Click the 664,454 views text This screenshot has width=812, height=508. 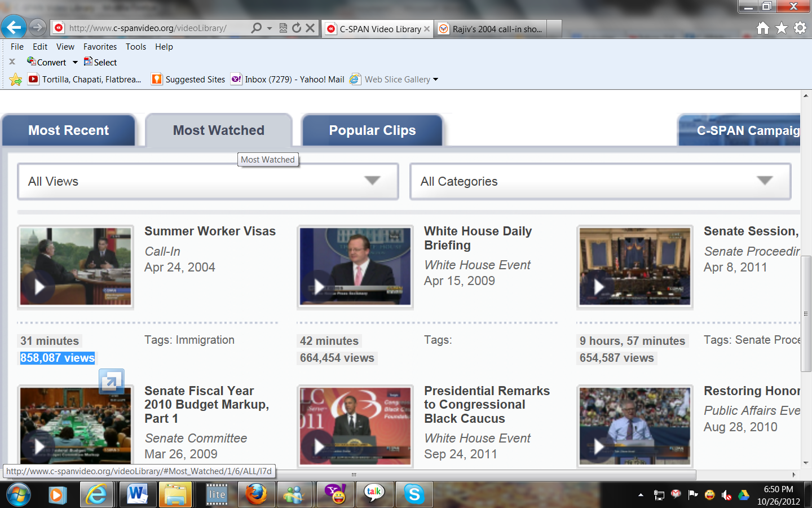[337, 358]
